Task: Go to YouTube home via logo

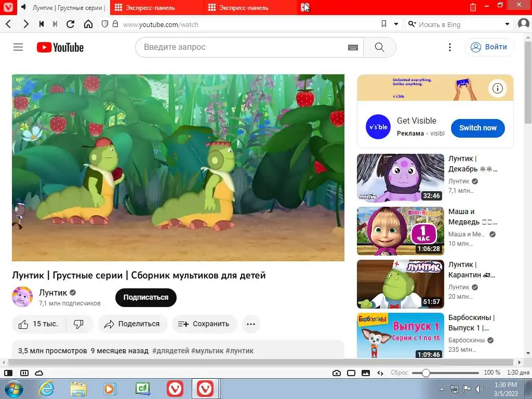Action: pos(60,47)
